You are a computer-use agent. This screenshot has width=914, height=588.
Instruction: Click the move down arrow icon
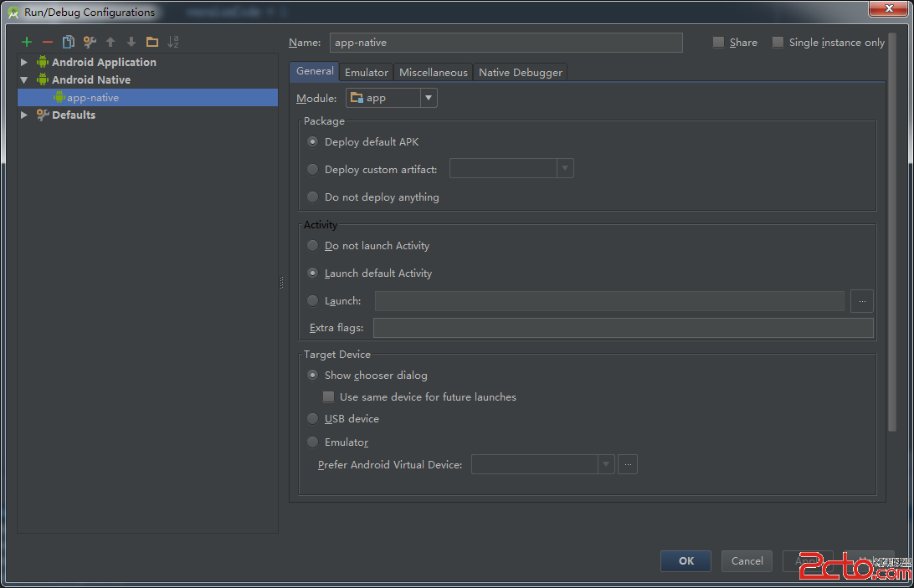coord(131,42)
